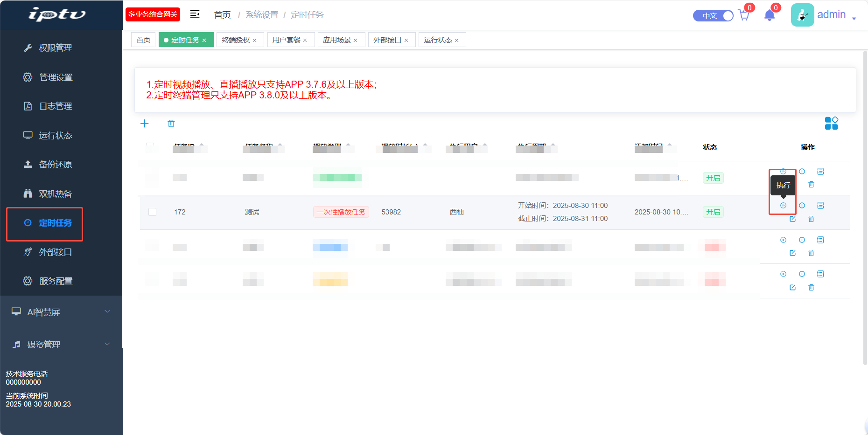Viewport: 868px width, 435px height.
Task: Open the shopping cart icon
Action: (744, 15)
